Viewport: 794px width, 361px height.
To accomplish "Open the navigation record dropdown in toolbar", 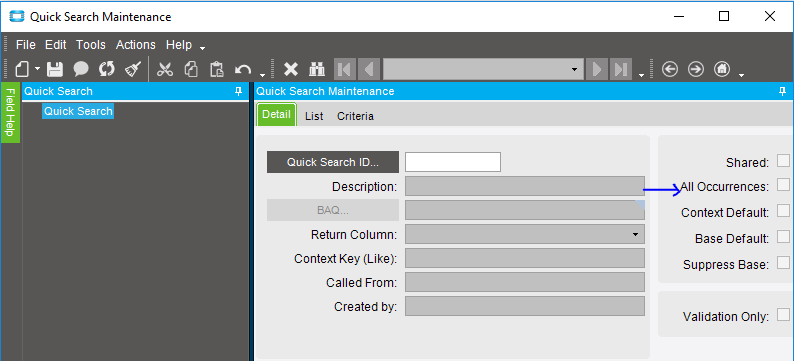I will click(574, 69).
